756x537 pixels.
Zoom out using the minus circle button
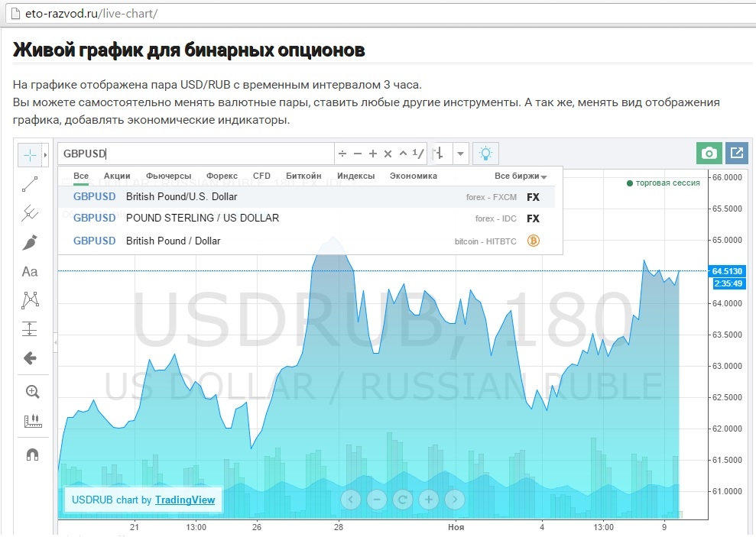click(x=377, y=500)
